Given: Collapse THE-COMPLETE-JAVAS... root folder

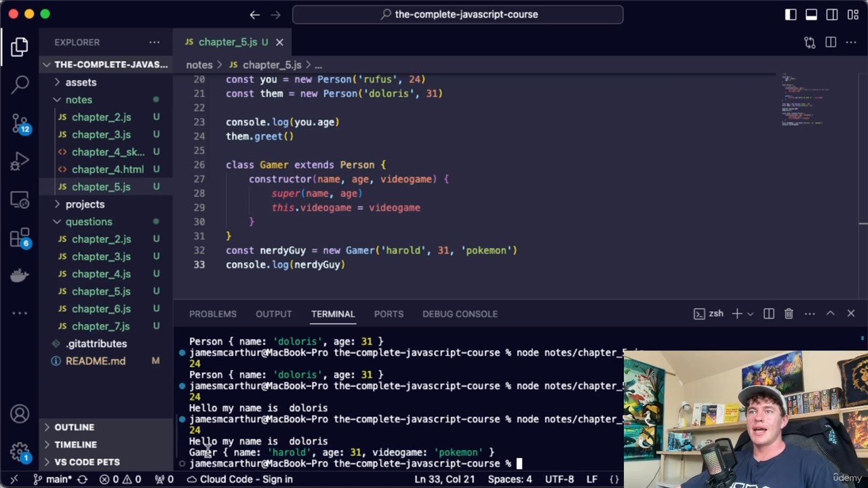Looking at the screenshot, I should tap(106, 64).
